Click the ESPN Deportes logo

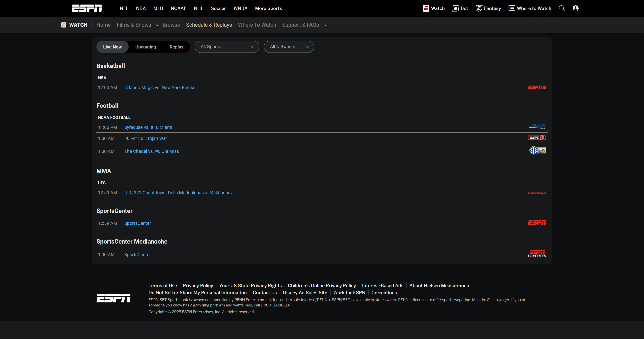click(537, 254)
